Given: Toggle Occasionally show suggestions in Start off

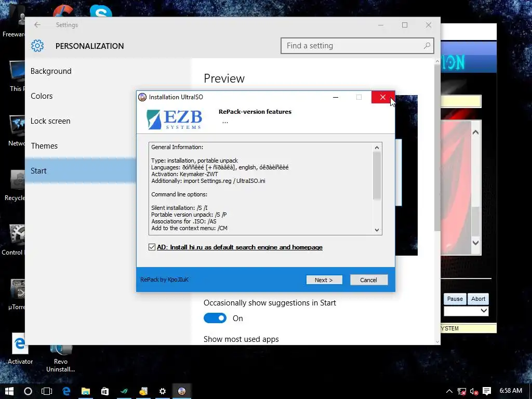Looking at the screenshot, I should click(215, 318).
